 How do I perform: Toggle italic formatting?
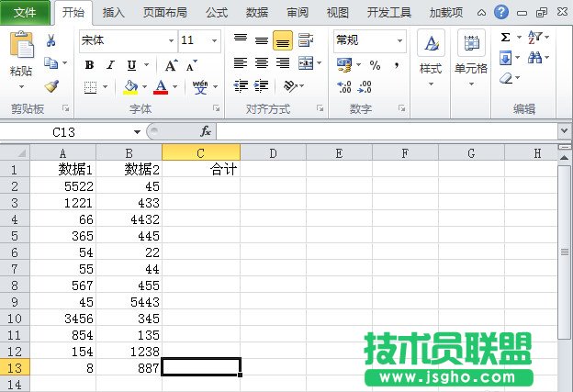click(x=110, y=65)
